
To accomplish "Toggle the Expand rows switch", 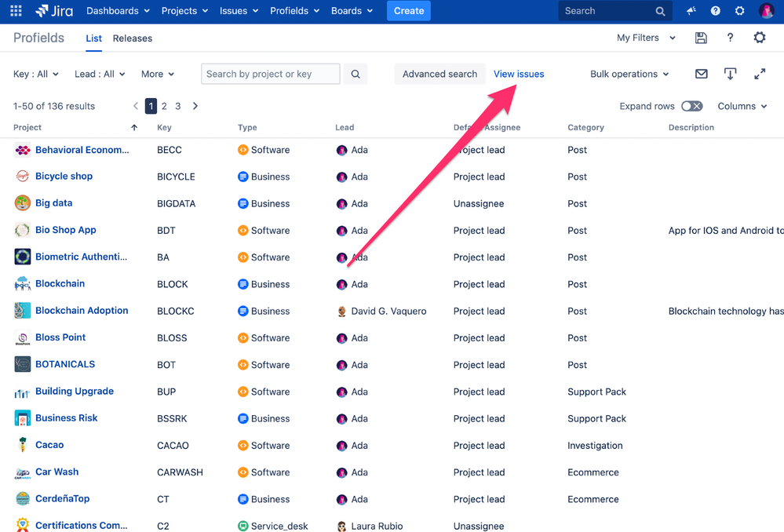I will point(692,106).
